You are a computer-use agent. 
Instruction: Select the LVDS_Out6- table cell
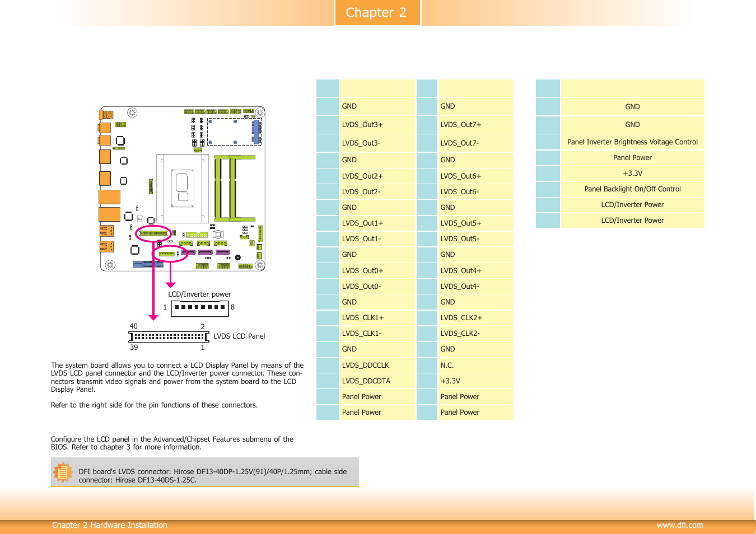[476, 192]
